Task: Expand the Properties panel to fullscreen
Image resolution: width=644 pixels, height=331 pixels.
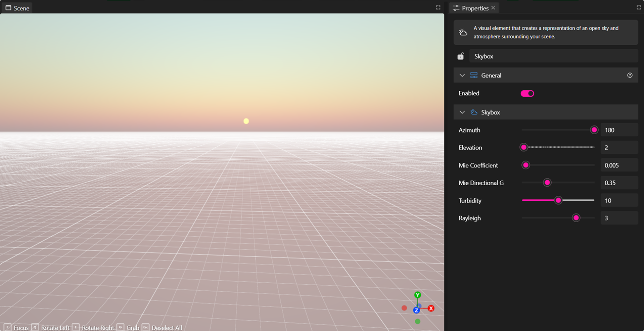Action: click(639, 7)
